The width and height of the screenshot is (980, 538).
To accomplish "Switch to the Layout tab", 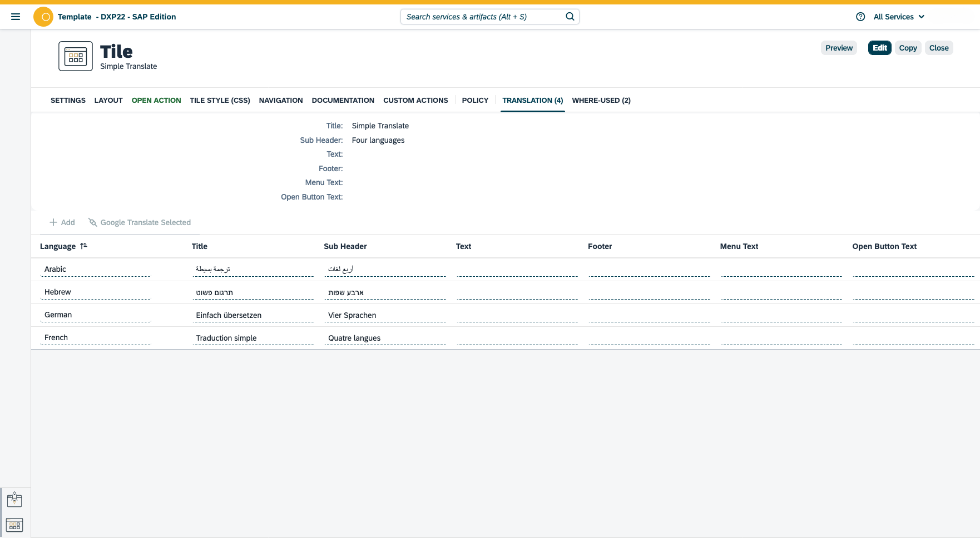I will pyautogui.click(x=108, y=101).
